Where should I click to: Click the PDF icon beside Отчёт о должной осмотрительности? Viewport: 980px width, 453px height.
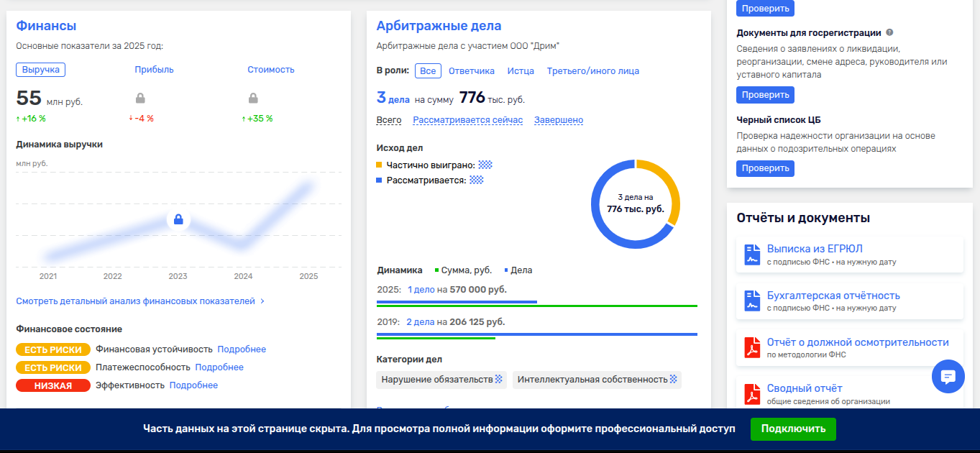coord(752,348)
